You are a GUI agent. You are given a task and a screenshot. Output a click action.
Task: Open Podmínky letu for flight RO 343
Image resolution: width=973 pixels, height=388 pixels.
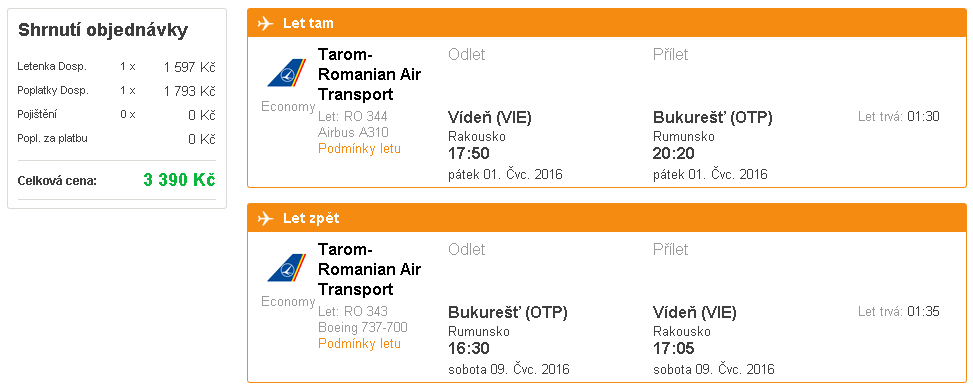pos(359,344)
